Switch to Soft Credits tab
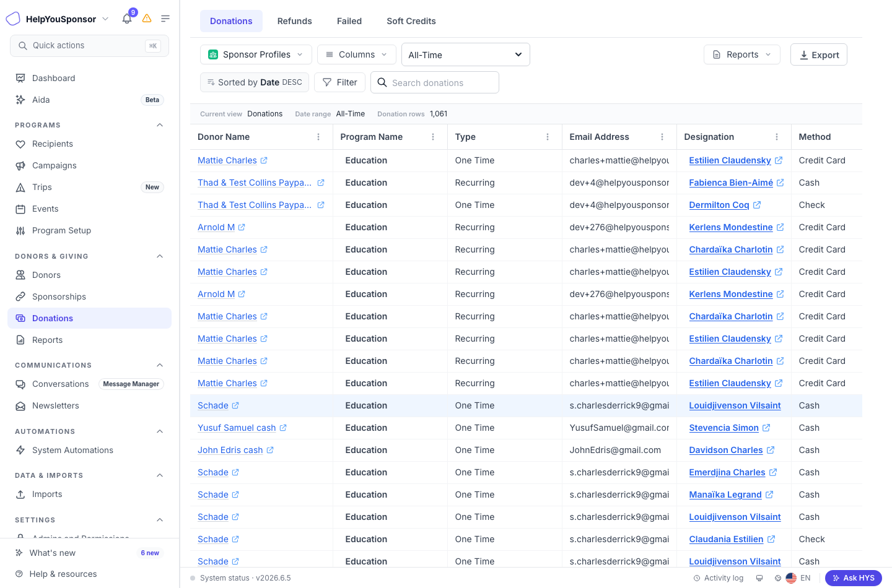 tap(411, 21)
